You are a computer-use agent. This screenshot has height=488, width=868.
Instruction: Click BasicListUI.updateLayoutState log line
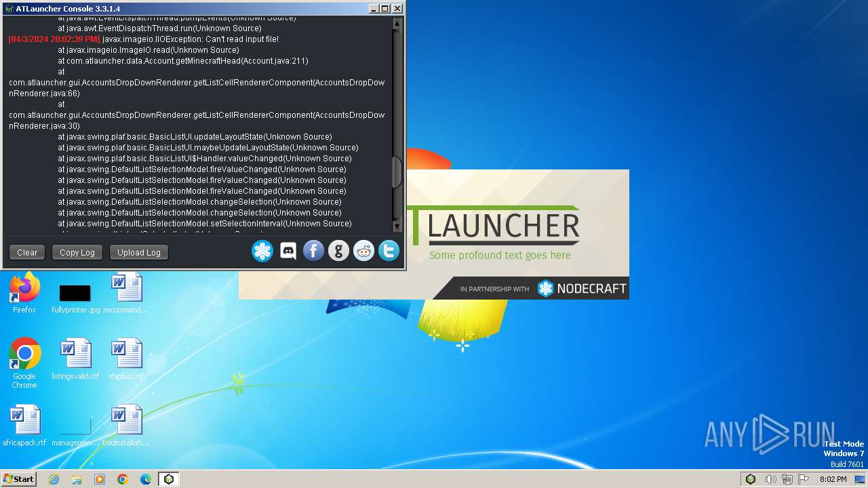point(195,137)
